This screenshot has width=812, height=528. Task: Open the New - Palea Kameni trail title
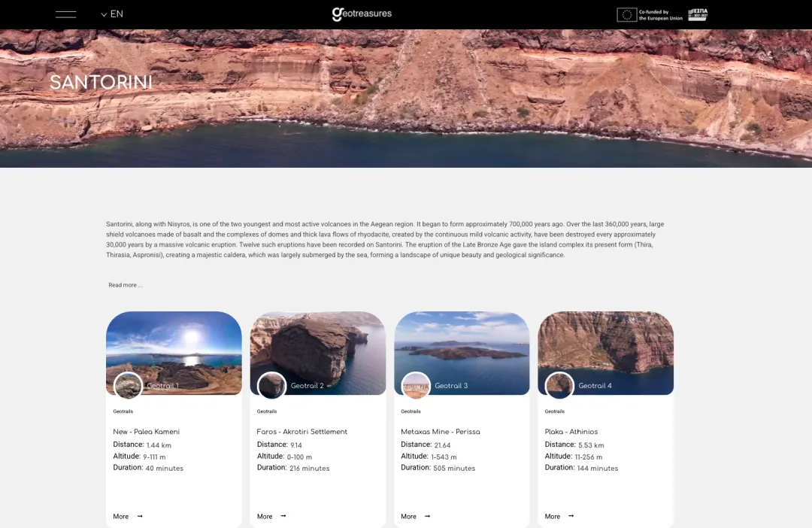(147, 432)
